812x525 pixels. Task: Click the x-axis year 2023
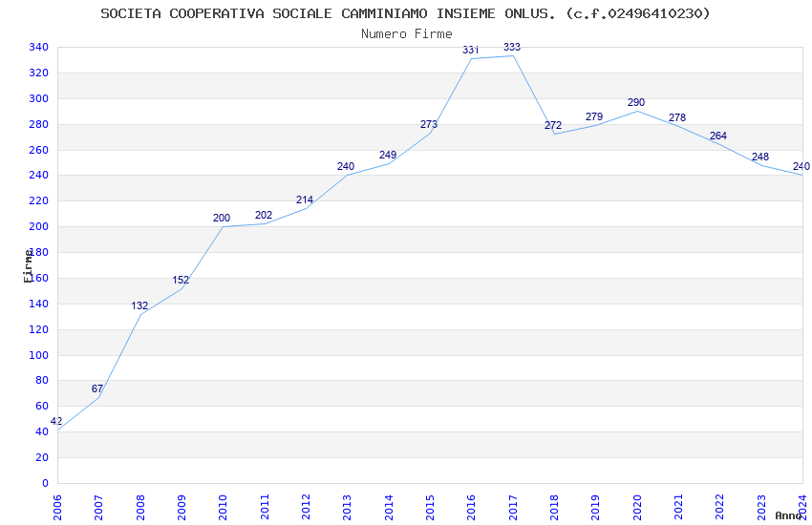click(x=761, y=507)
